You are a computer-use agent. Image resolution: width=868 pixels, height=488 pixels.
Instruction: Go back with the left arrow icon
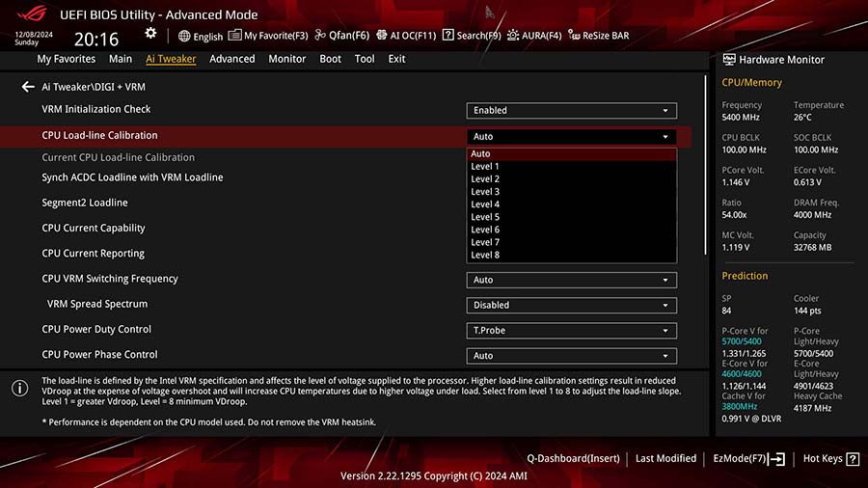click(x=28, y=87)
